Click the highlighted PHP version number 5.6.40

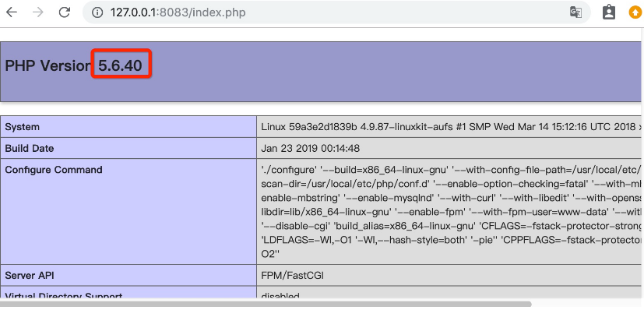[121, 65]
